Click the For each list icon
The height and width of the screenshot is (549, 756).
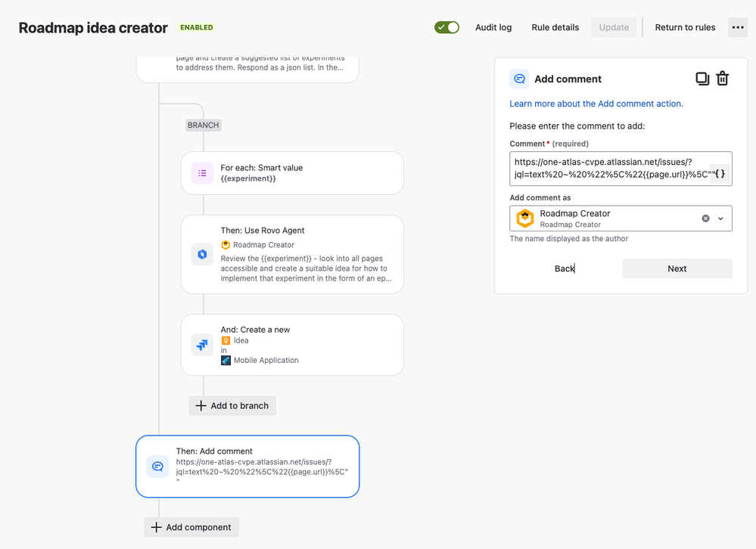click(x=203, y=173)
